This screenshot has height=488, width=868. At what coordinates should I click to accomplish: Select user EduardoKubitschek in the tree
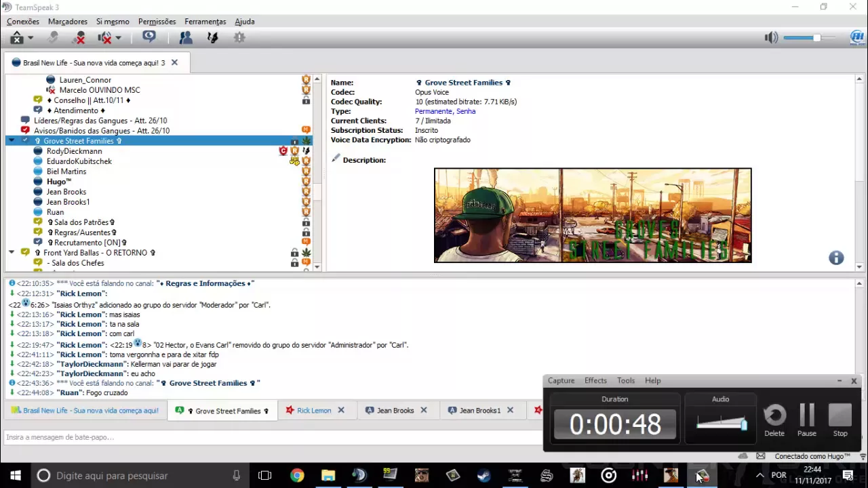click(79, 161)
